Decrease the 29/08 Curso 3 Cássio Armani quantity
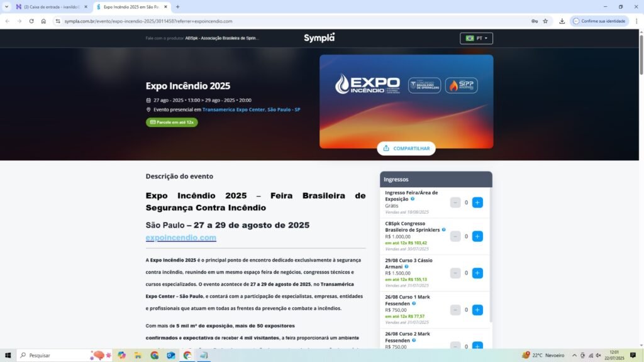The image size is (644, 362). 455,273
